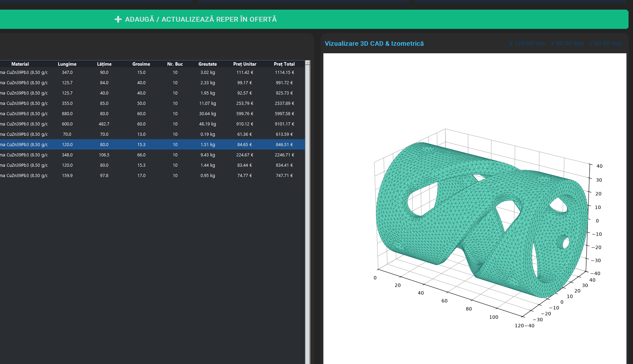Viewport: 633px width, 364px height.
Task: Click the table's vertical scrollbar up arrow
Action: [308, 63]
